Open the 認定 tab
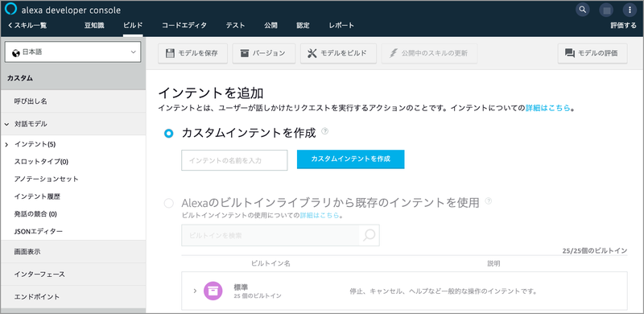Screen dimensions: 644x314 click(303, 26)
